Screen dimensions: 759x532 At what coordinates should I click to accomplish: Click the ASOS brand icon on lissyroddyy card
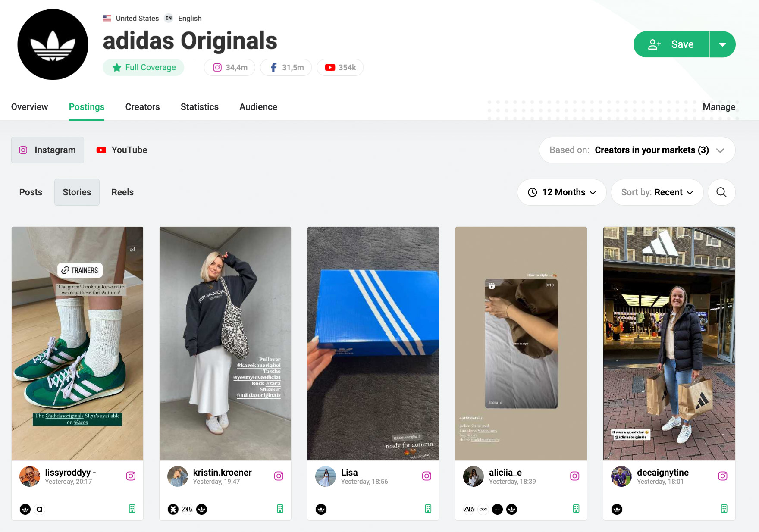[39, 509]
